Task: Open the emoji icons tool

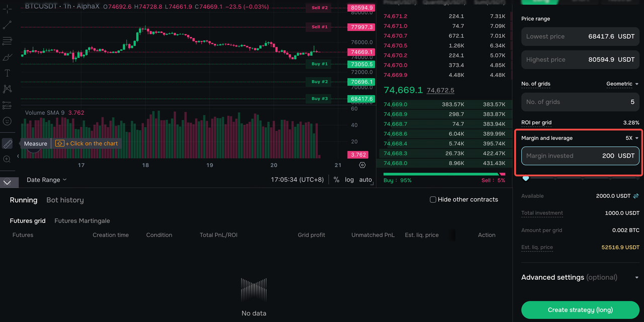Action: tap(7, 121)
